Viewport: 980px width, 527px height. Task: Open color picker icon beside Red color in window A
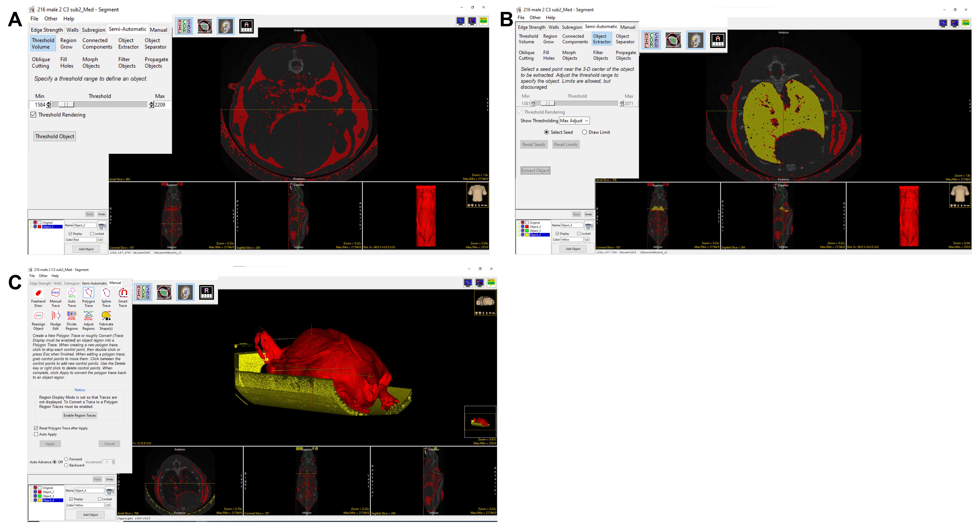click(100, 240)
